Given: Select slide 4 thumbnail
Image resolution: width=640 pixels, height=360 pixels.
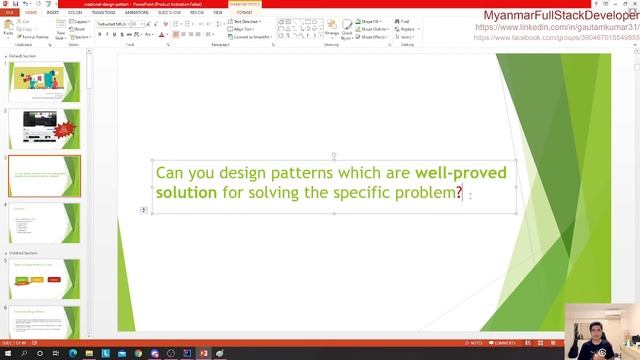Looking at the screenshot, I should click(x=44, y=223).
